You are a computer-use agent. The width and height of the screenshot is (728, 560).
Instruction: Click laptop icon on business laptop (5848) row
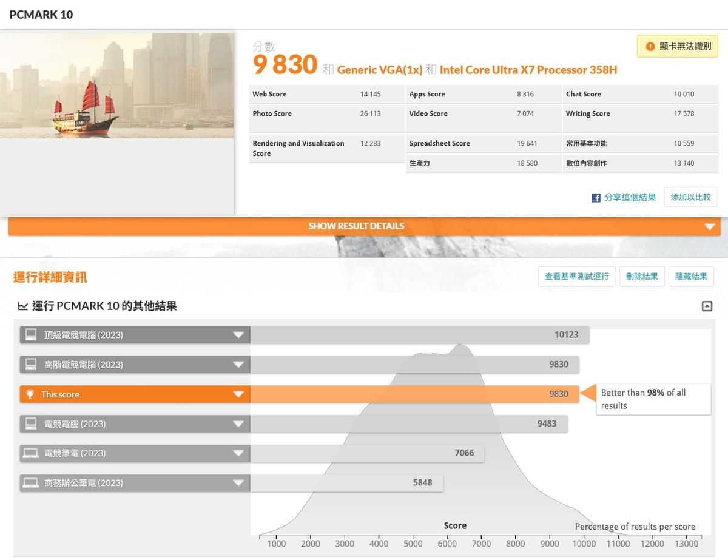click(x=31, y=483)
